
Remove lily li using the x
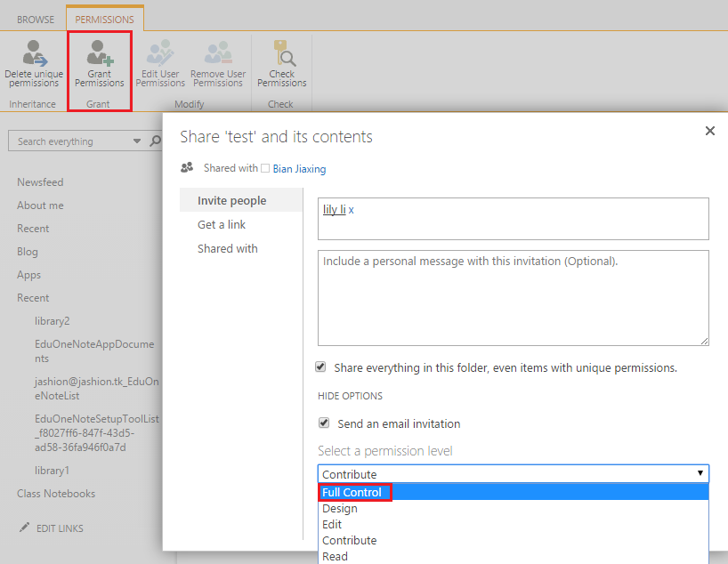(x=351, y=210)
